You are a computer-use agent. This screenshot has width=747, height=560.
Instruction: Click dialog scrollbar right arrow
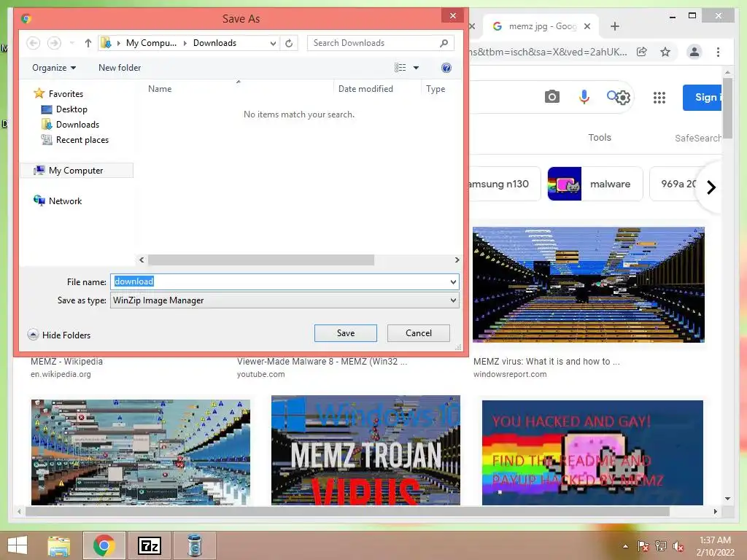(x=457, y=260)
